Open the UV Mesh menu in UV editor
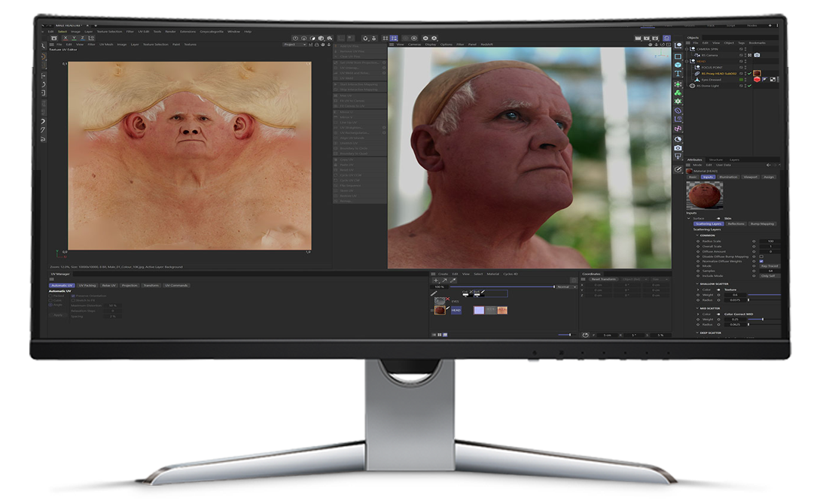 pyautogui.click(x=106, y=44)
